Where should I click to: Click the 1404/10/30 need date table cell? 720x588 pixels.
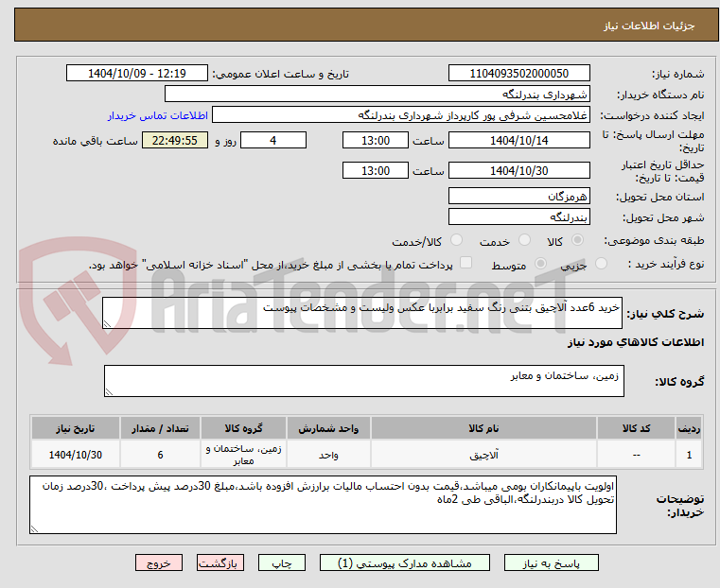tap(76, 455)
